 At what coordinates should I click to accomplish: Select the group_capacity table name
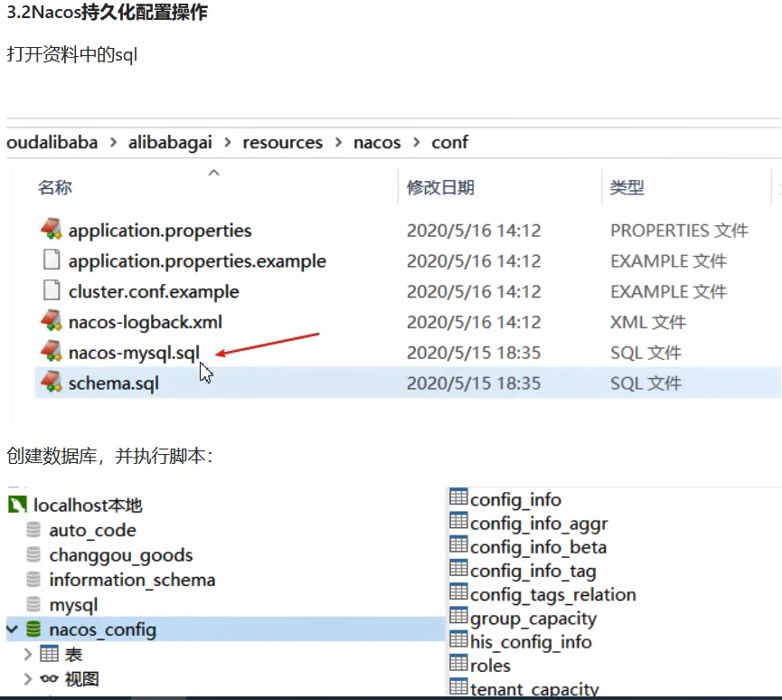tap(533, 619)
